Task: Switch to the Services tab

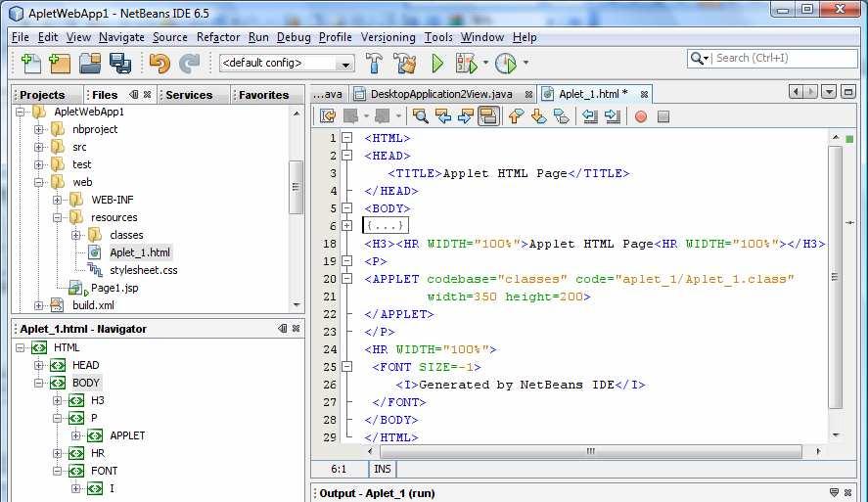Action: [x=189, y=95]
